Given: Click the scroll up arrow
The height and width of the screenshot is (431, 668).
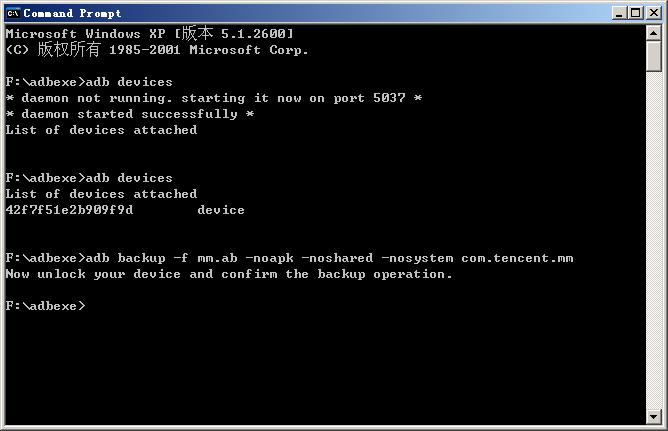Looking at the screenshot, I should tap(653, 33).
